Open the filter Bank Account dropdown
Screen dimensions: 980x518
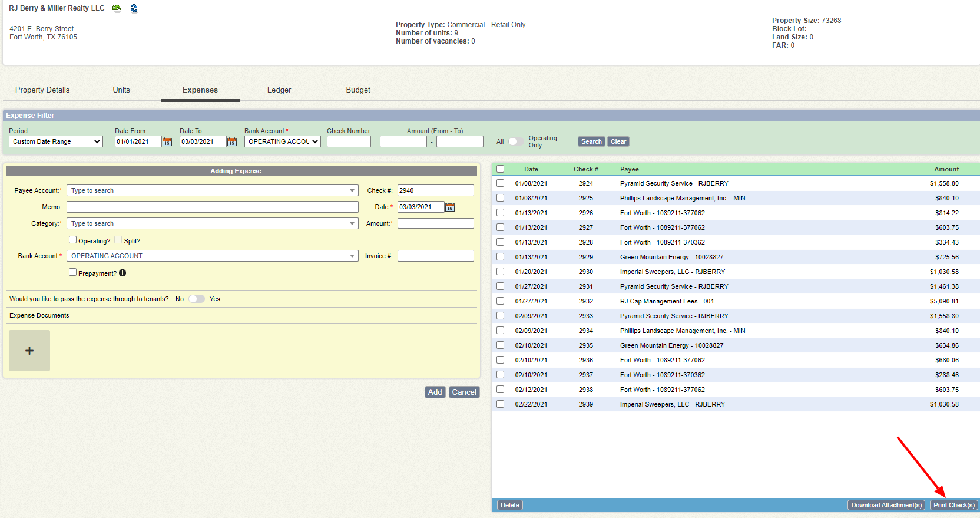(283, 141)
